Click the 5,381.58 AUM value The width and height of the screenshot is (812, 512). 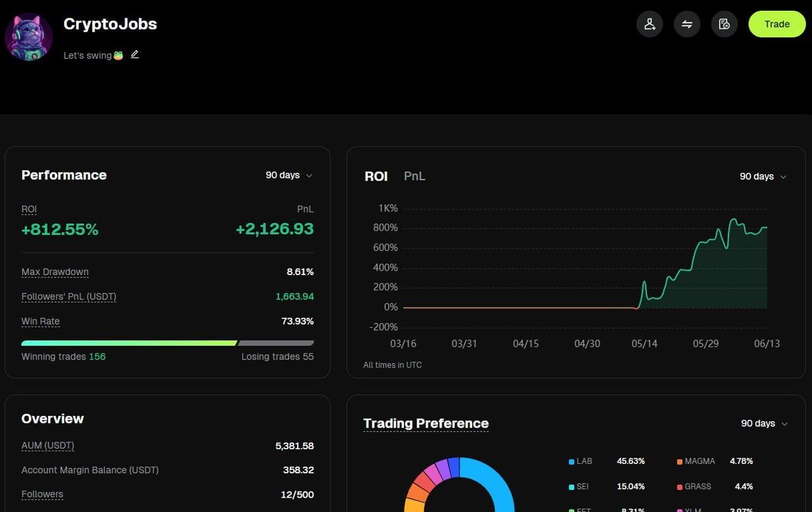(x=294, y=446)
